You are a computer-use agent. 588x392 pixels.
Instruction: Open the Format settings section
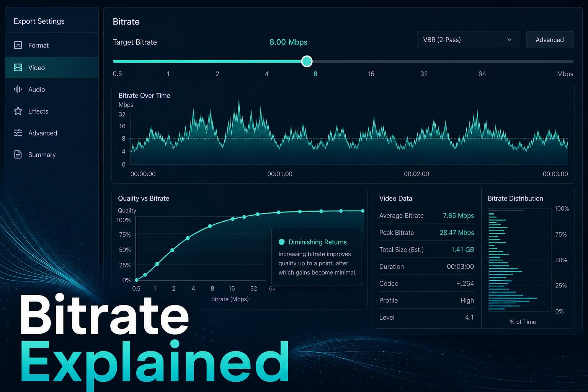click(52, 45)
